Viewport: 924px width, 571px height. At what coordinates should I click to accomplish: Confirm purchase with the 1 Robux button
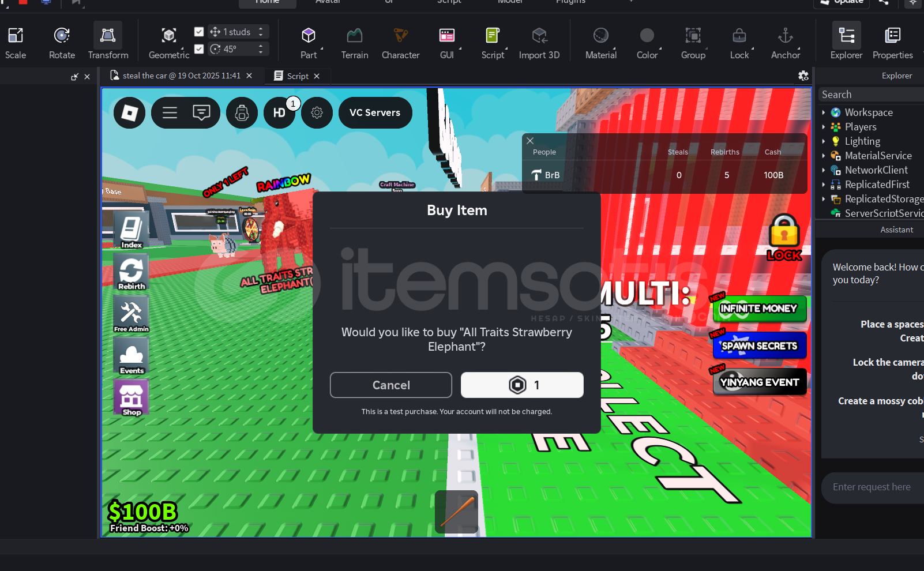522,385
